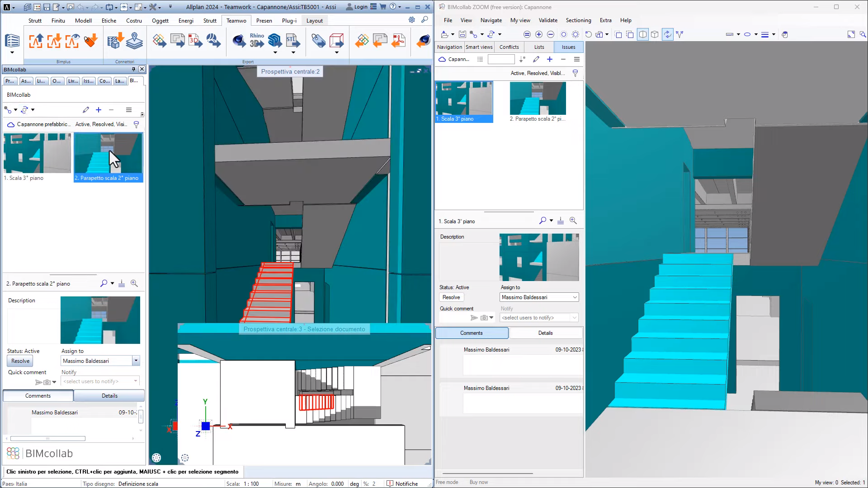This screenshot has width=868, height=488.
Task: Click the edit pencil in Allplan BIMcollab panel
Action: click(x=86, y=110)
